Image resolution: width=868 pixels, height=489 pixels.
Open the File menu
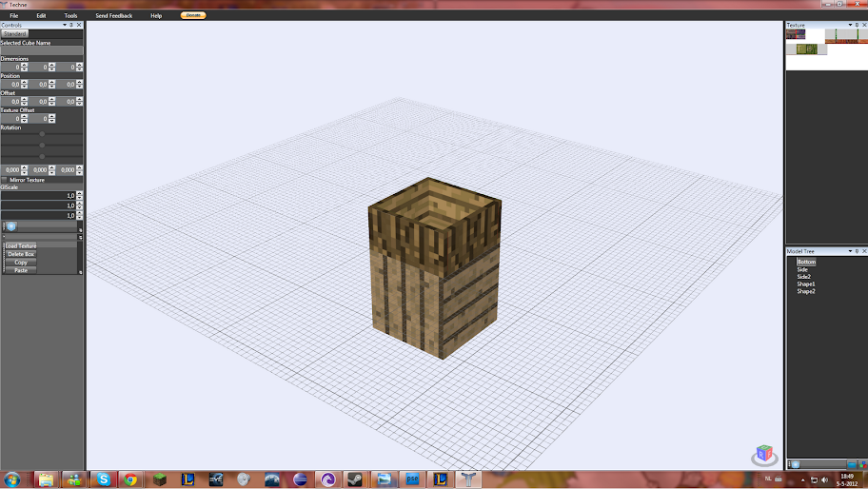click(14, 15)
